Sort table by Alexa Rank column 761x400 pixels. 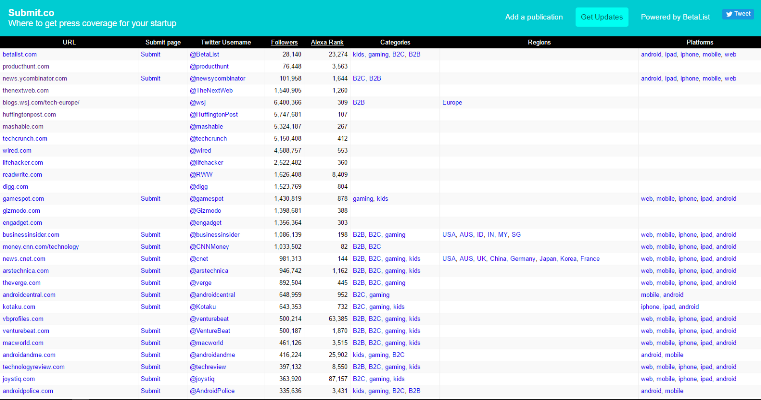(327, 42)
